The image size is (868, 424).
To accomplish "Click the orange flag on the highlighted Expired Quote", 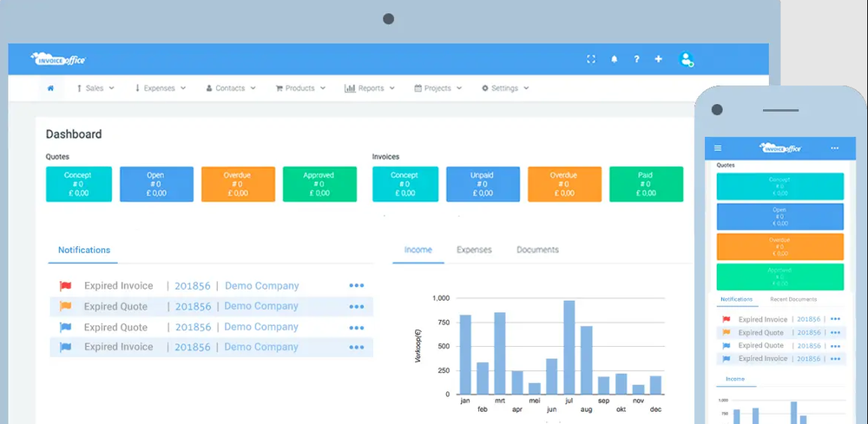I will [x=65, y=306].
